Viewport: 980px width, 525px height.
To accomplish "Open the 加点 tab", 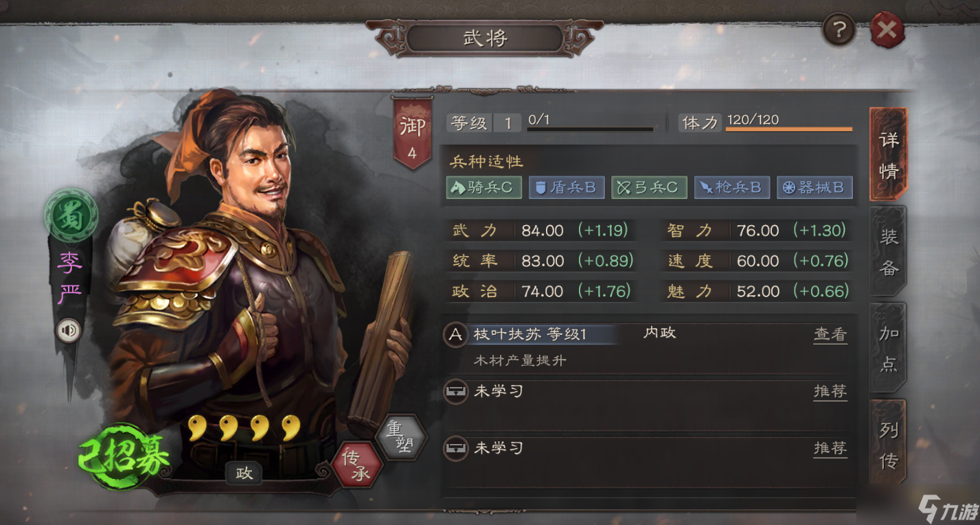I will click(x=889, y=347).
